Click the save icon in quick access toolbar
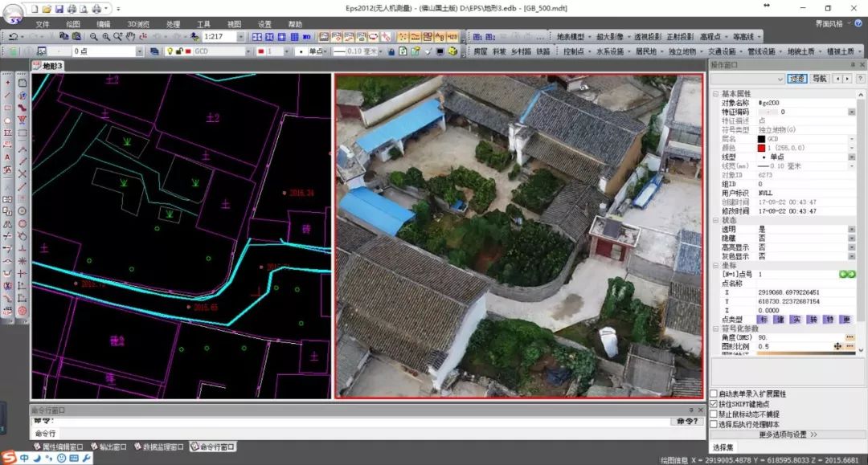 [59, 8]
